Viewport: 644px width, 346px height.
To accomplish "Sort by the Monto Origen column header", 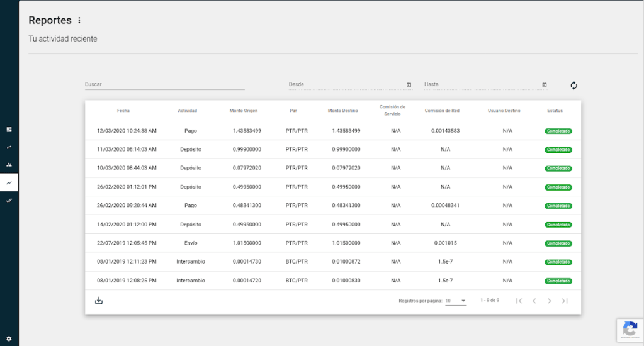I will click(243, 111).
